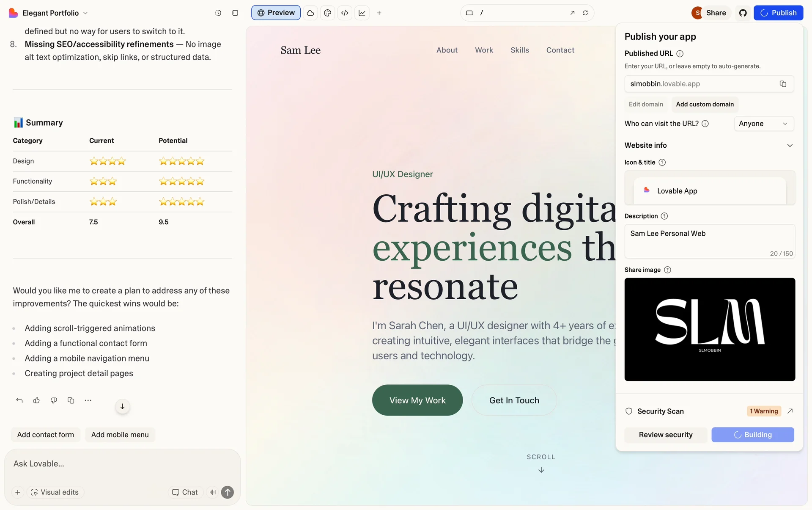The height and width of the screenshot is (510, 812).
Task: Refresh the preview page
Action: pos(585,13)
